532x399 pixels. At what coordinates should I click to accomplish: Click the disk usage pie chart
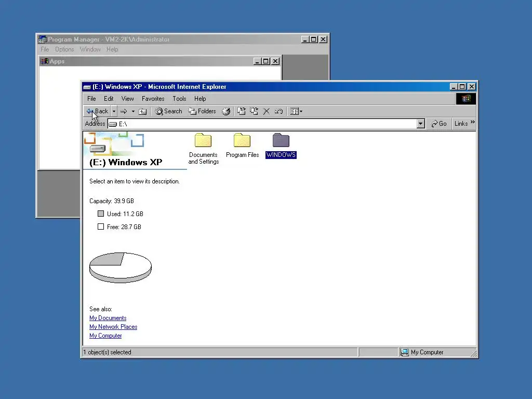pos(121,268)
